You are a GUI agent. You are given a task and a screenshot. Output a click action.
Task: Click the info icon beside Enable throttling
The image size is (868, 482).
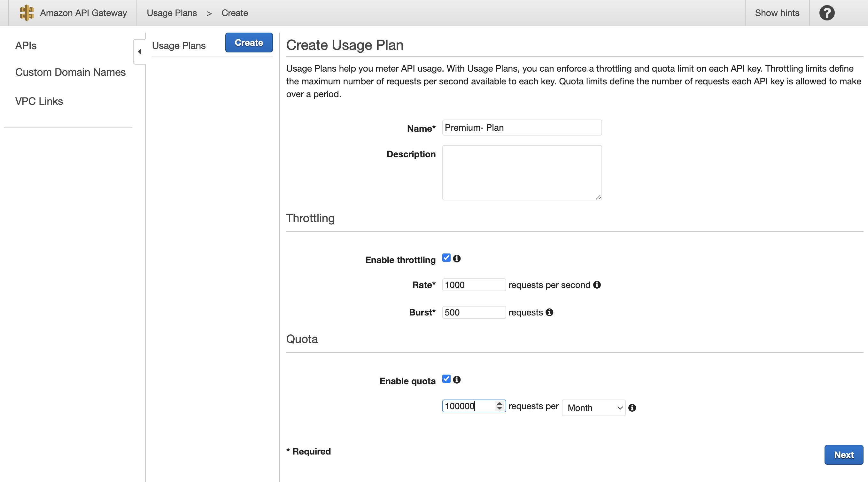point(457,259)
